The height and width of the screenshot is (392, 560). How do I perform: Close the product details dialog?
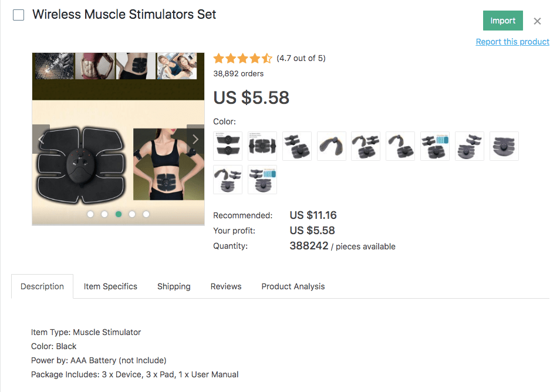(537, 21)
